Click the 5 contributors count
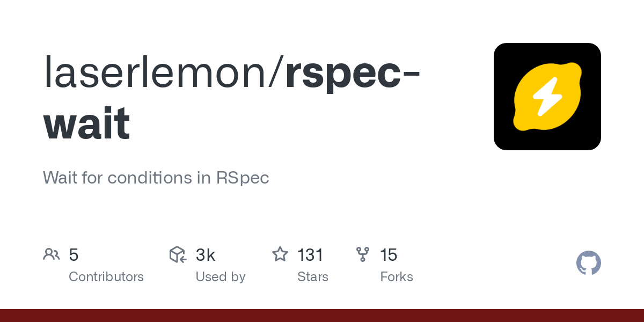Image resolution: width=644 pixels, height=322 pixels. (74, 255)
